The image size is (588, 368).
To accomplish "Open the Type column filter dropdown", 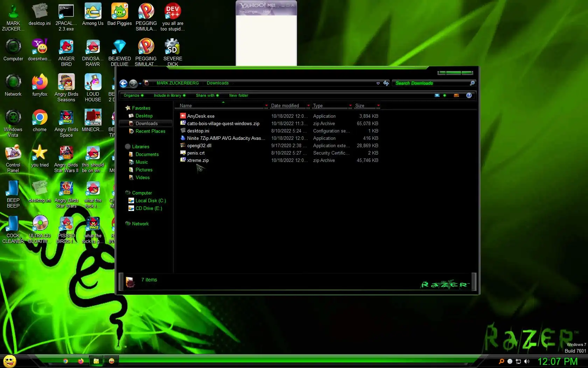I will pyautogui.click(x=350, y=105).
